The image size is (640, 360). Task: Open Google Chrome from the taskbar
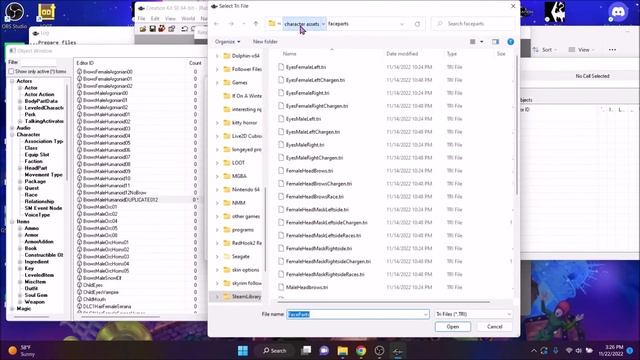361,351
